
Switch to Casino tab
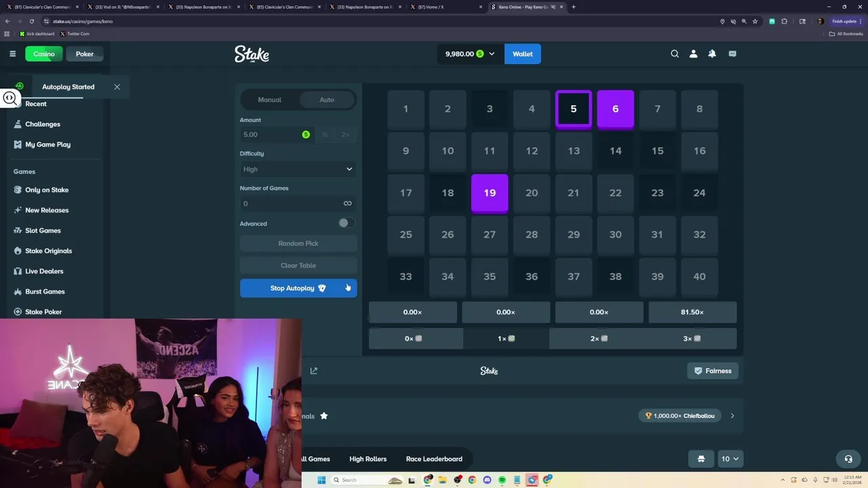click(x=44, y=54)
